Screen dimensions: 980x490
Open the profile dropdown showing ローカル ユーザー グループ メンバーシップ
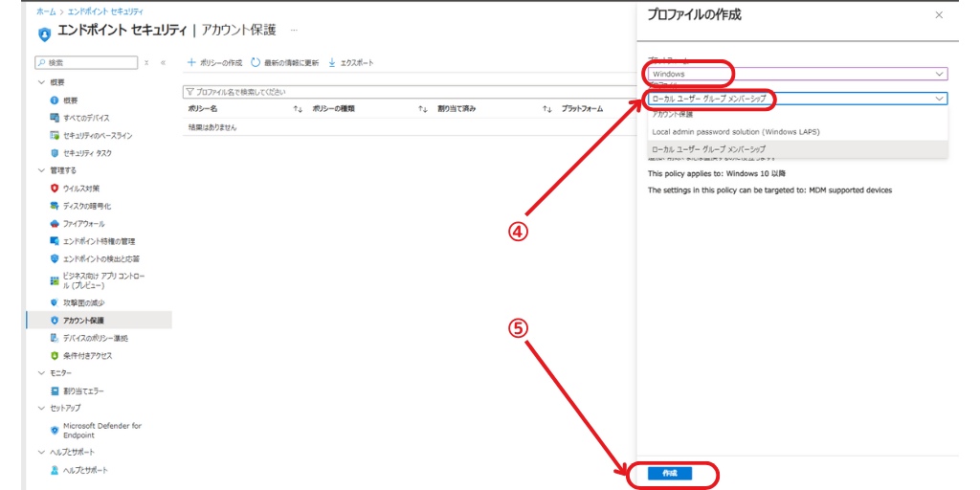tap(797, 99)
